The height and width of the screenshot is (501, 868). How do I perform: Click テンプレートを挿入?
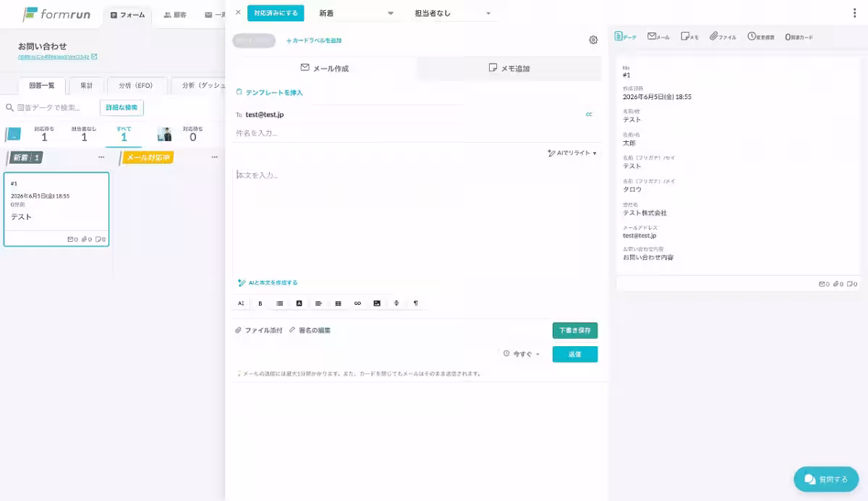click(x=270, y=93)
